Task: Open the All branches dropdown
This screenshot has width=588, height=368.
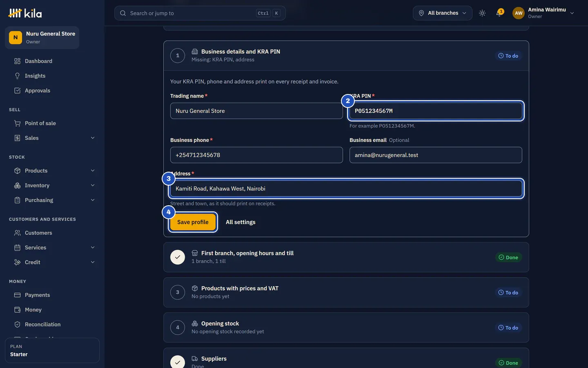Action: tap(442, 13)
